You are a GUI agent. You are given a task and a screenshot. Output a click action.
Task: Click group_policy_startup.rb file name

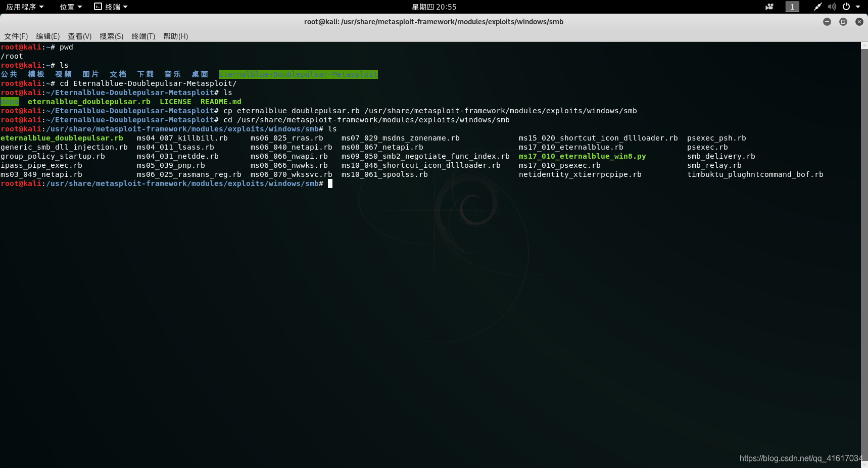pyautogui.click(x=53, y=156)
